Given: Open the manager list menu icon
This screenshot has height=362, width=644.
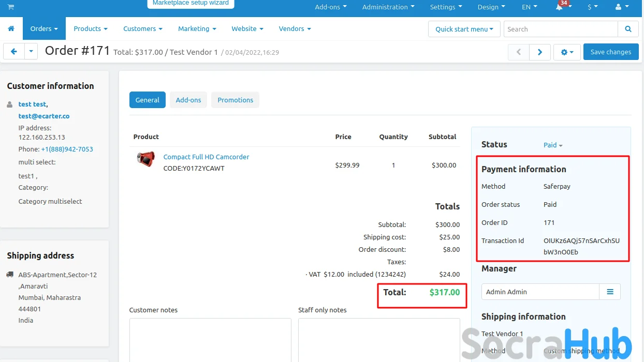Looking at the screenshot, I should point(610,292).
